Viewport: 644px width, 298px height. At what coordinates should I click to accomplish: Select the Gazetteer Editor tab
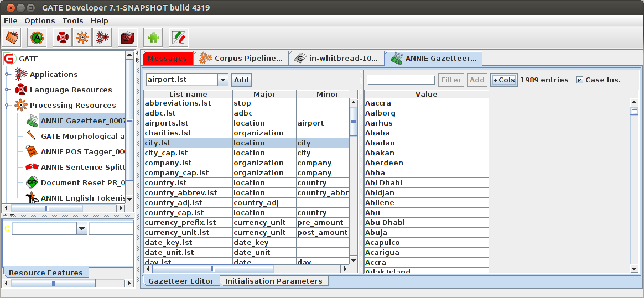pyautogui.click(x=181, y=281)
